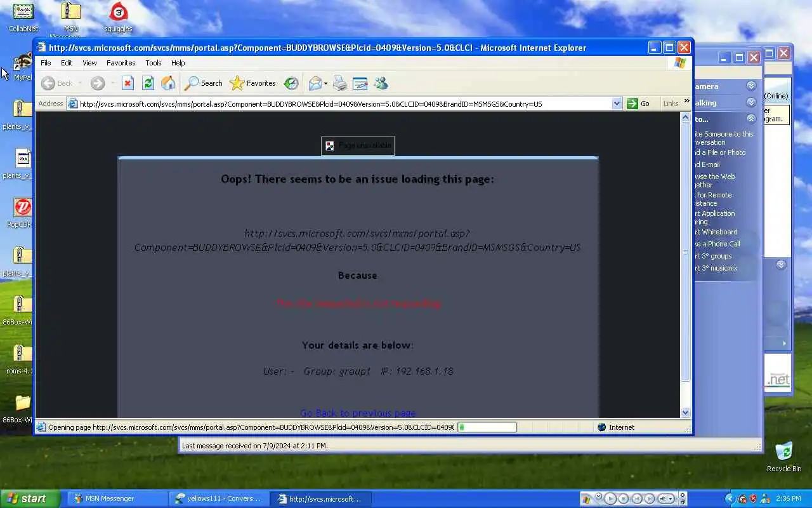Open the Start menu
The width and height of the screenshot is (812, 508).
point(30,498)
